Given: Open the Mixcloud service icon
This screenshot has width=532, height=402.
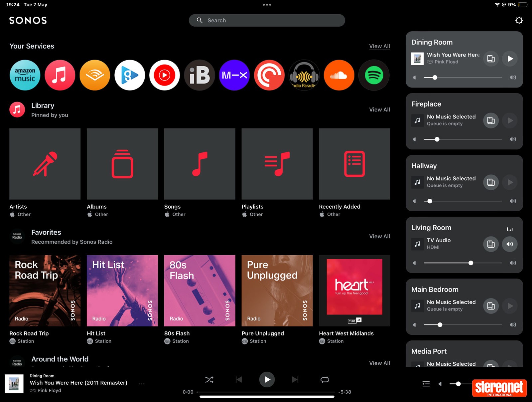Looking at the screenshot, I should click(234, 75).
